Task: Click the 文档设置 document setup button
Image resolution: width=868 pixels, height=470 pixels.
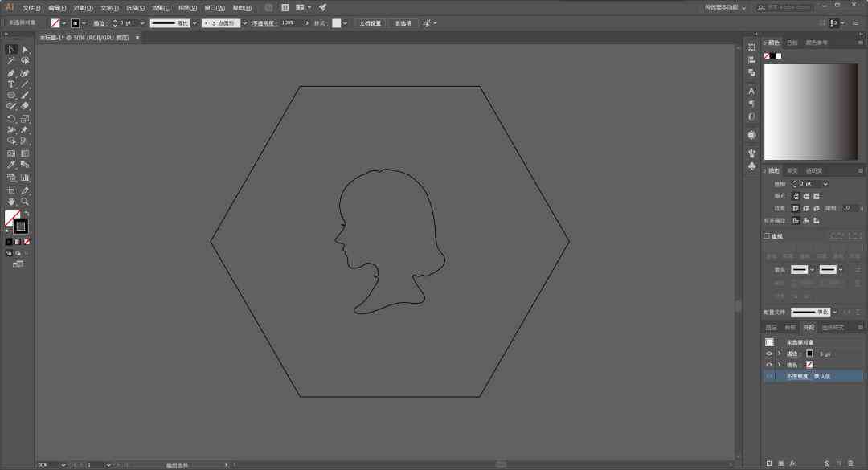Action: pos(371,23)
